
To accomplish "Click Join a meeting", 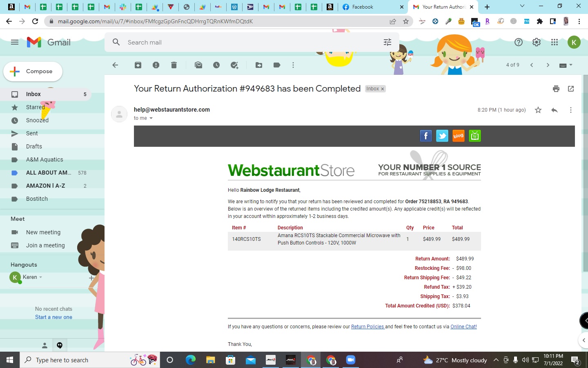I will (45, 245).
